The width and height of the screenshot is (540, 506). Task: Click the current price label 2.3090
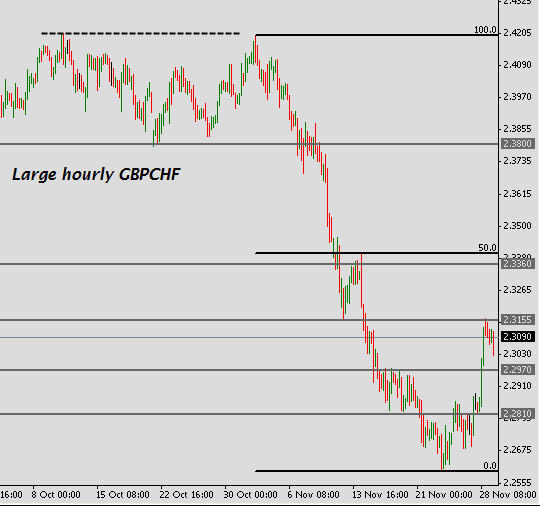pos(518,337)
